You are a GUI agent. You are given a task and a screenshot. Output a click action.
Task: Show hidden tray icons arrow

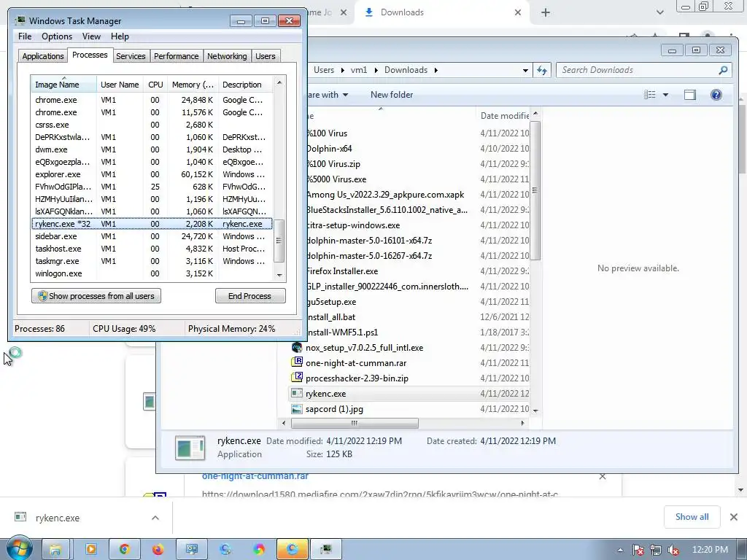click(620, 550)
